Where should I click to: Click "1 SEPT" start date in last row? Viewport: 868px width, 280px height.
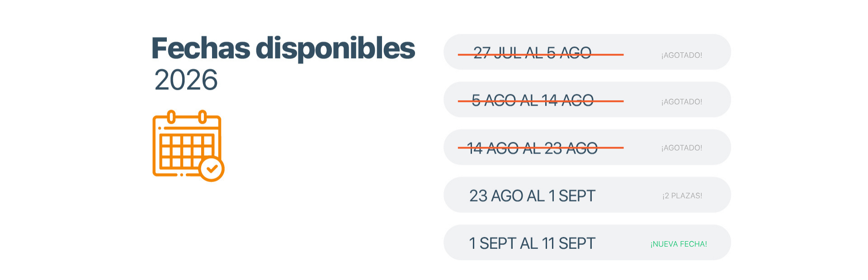[492, 244]
